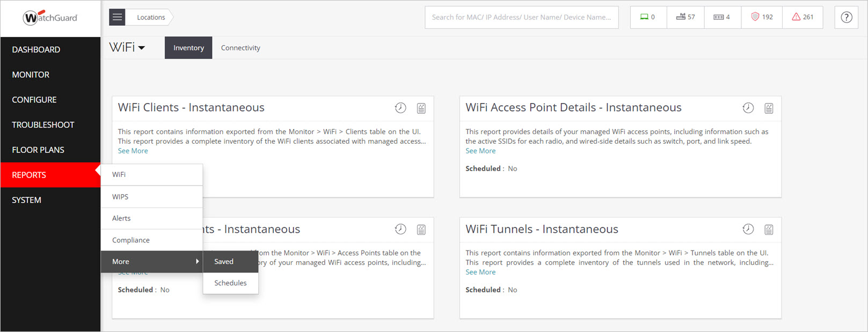Click the shield counter showing 192

pyautogui.click(x=762, y=17)
